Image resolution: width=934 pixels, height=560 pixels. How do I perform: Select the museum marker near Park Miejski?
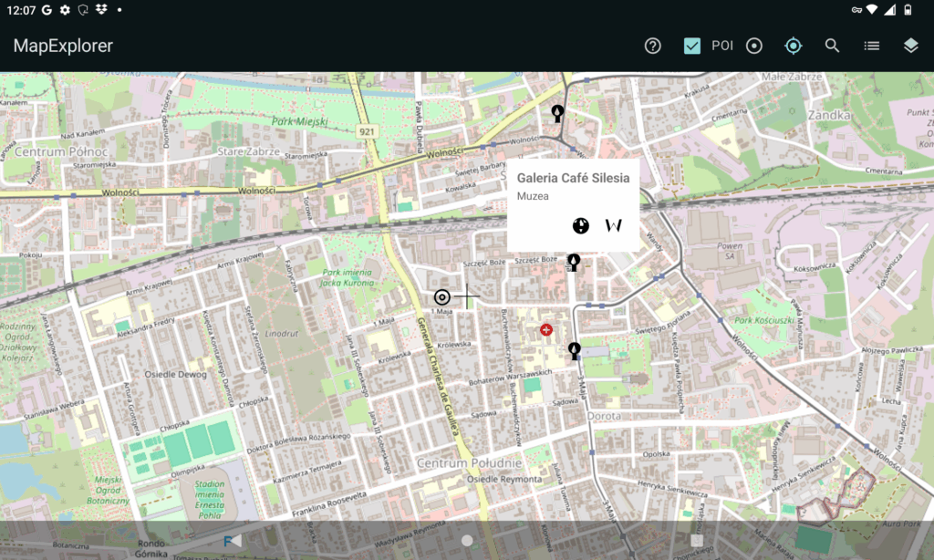(557, 113)
